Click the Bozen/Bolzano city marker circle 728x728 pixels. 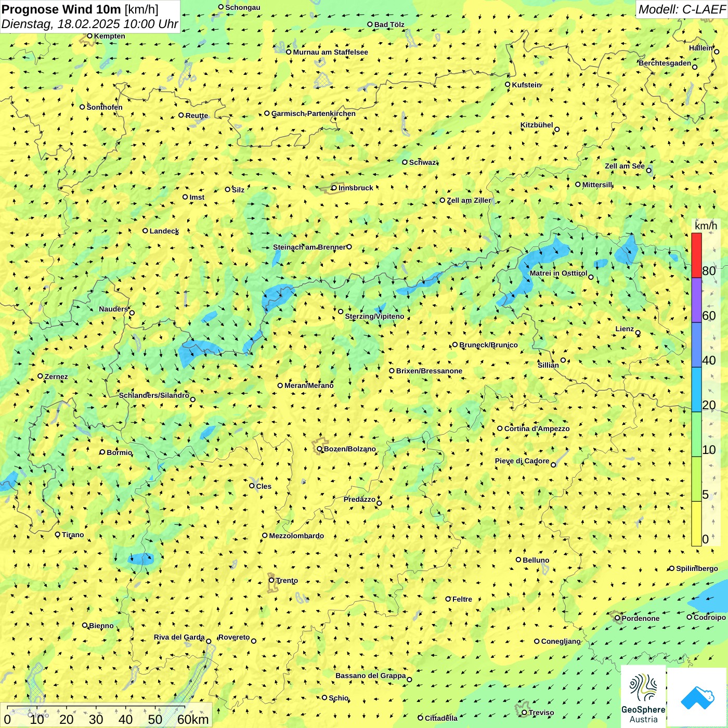319,449
